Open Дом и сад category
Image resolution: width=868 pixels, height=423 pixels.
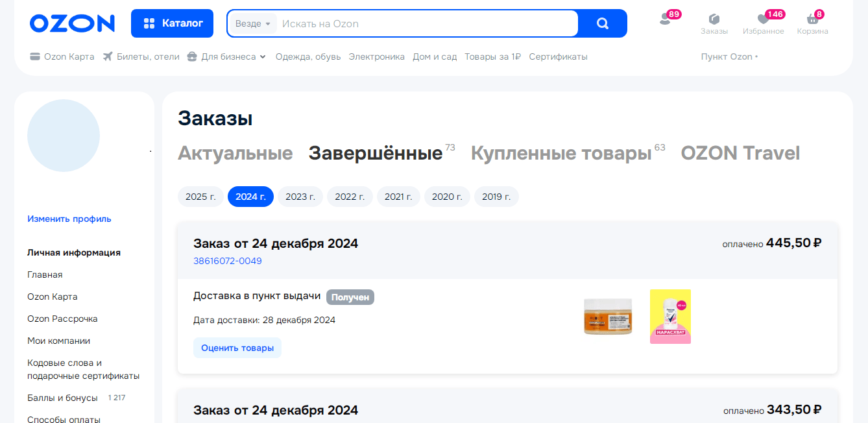[435, 56]
